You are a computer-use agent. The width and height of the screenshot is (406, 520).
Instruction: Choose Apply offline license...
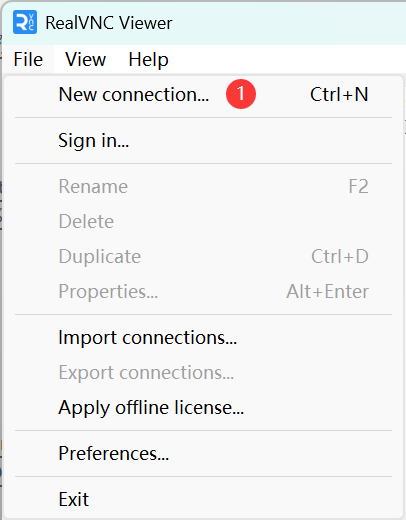pyautogui.click(x=203, y=407)
